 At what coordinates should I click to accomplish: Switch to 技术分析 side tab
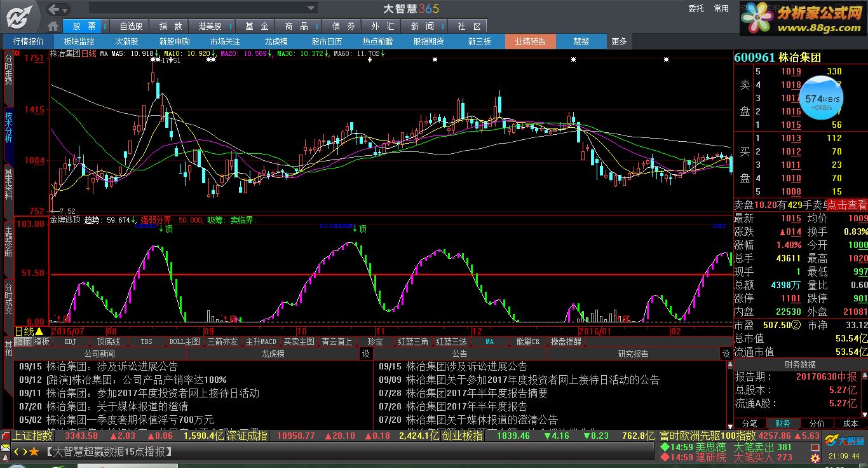[8, 135]
